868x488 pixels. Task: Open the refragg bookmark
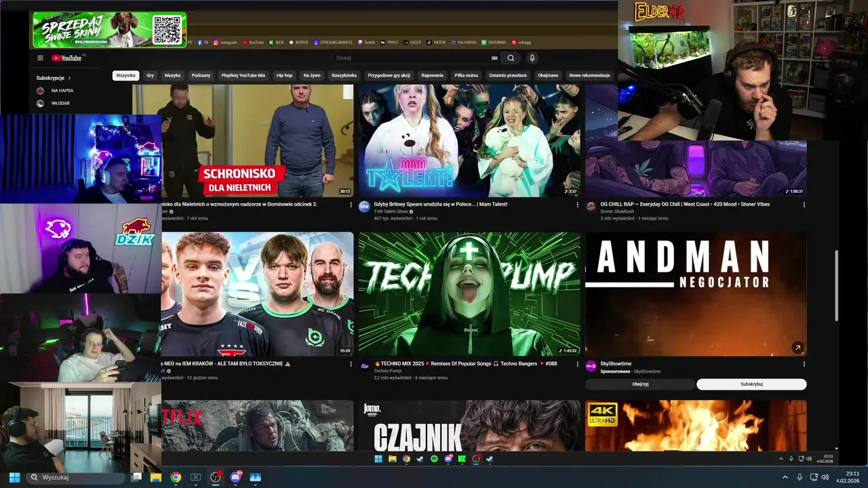pos(521,42)
